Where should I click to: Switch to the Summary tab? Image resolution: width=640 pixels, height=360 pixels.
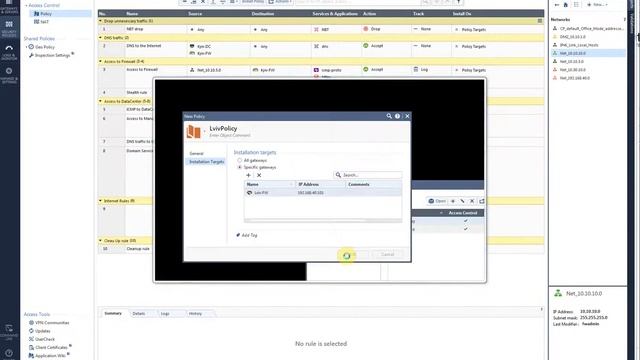point(113,313)
